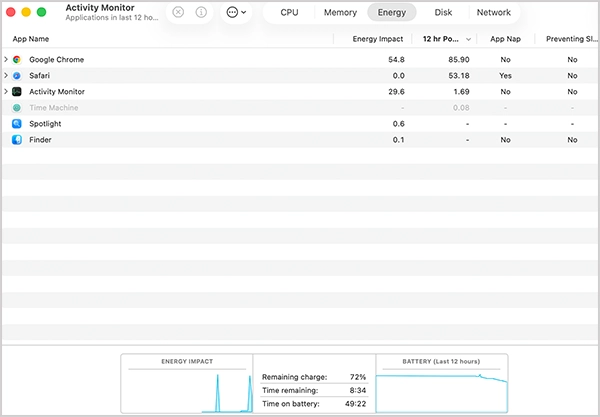Click the App Nap column header
This screenshot has height=417, width=600.
(x=504, y=39)
